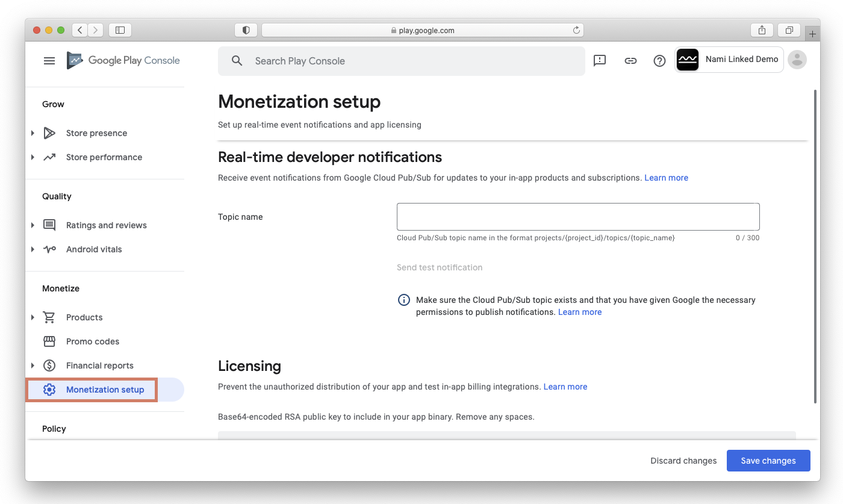Expand the Financial reports item

pyautogui.click(x=33, y=366)
